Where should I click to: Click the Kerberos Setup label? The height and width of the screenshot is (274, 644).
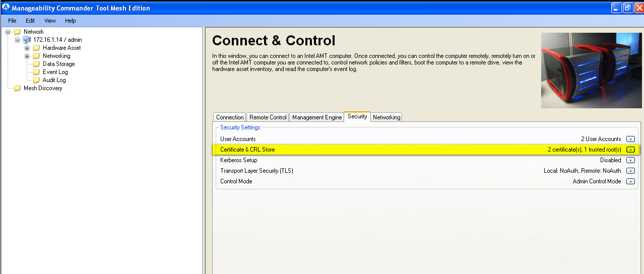click(239, 160)
